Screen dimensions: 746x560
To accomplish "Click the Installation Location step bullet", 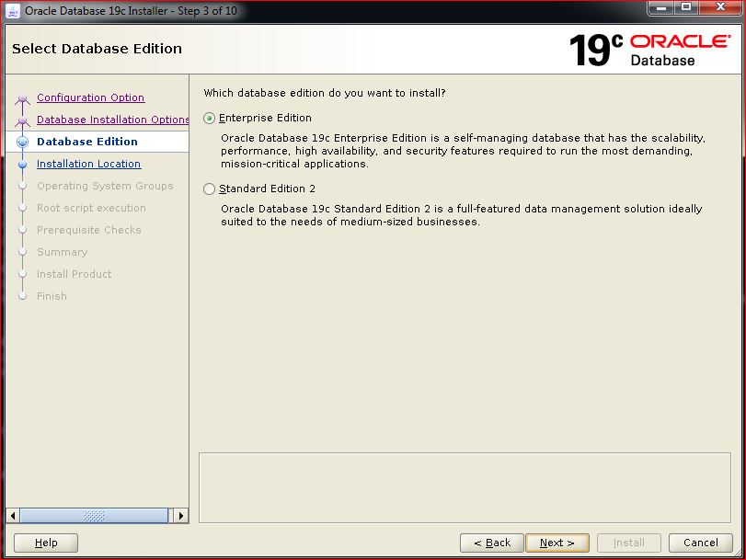I will [23, 165].
